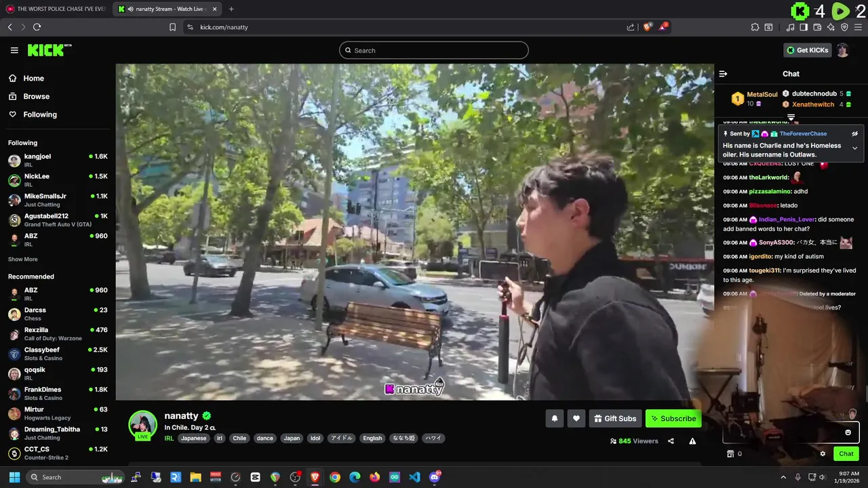Open the chat shop basket icon

pyautogui.click(x=730, y=454)
